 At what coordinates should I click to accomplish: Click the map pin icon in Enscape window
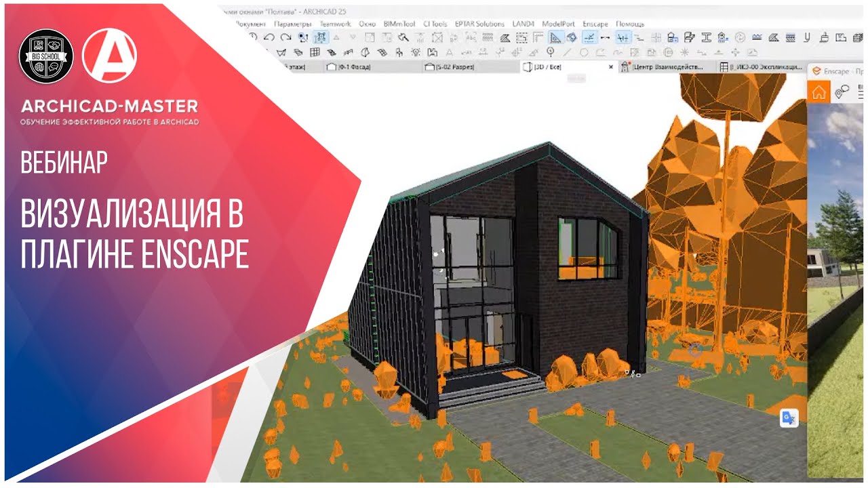coord(842,92)
